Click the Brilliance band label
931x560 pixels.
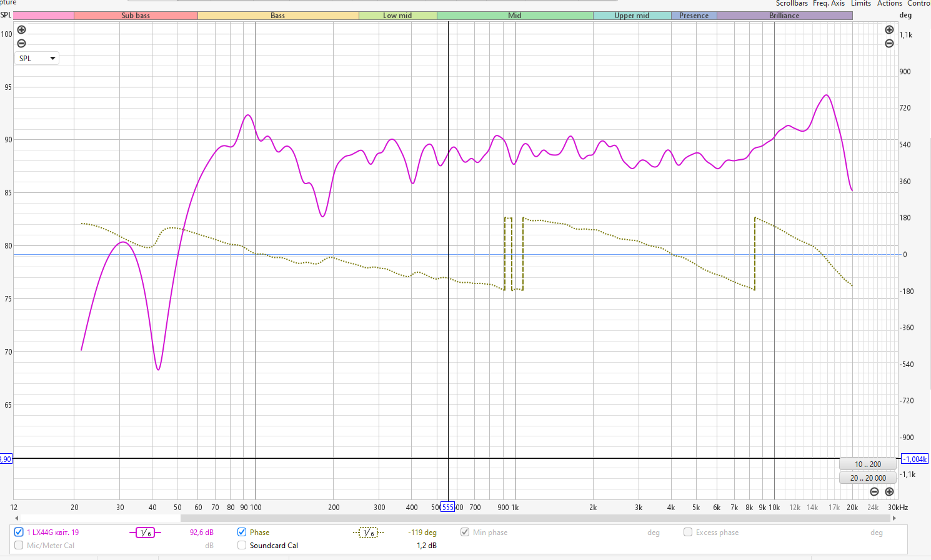(784, 16)
